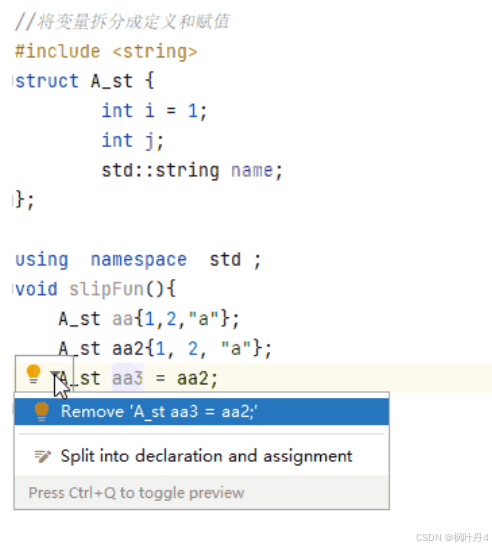The height and width of the screenshot is (549, 492).
Task: Collapse the struct A_st fold marker
Action: [13, 81]
